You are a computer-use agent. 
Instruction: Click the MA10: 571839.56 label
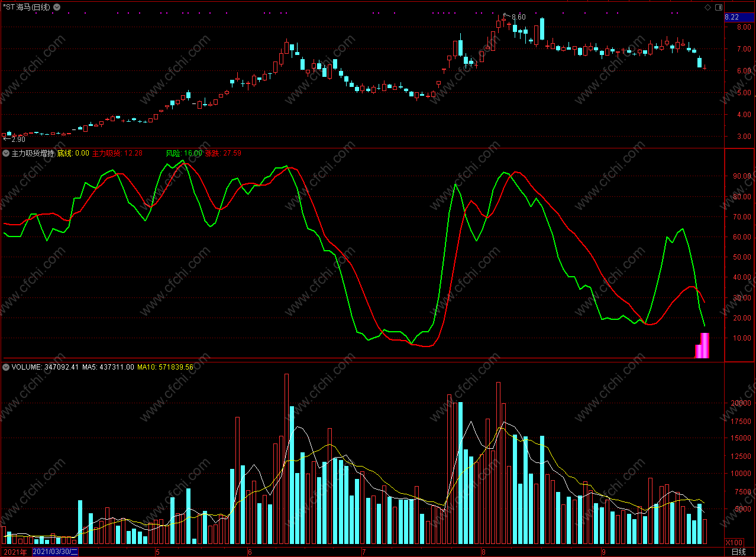point(166,367)
